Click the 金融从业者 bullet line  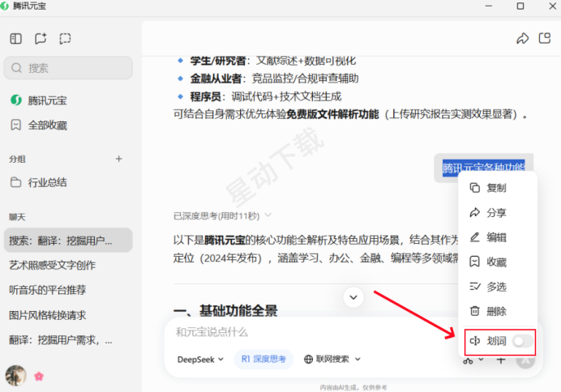tap(274, 79)
